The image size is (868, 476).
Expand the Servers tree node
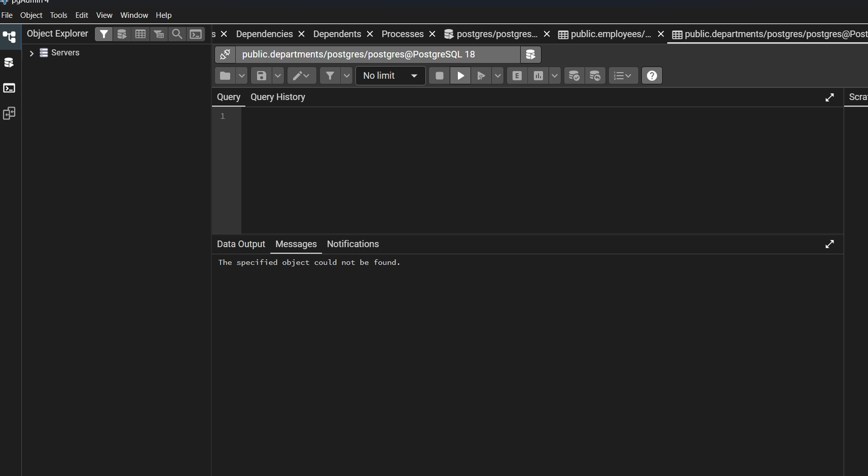(x=31, y=53)
